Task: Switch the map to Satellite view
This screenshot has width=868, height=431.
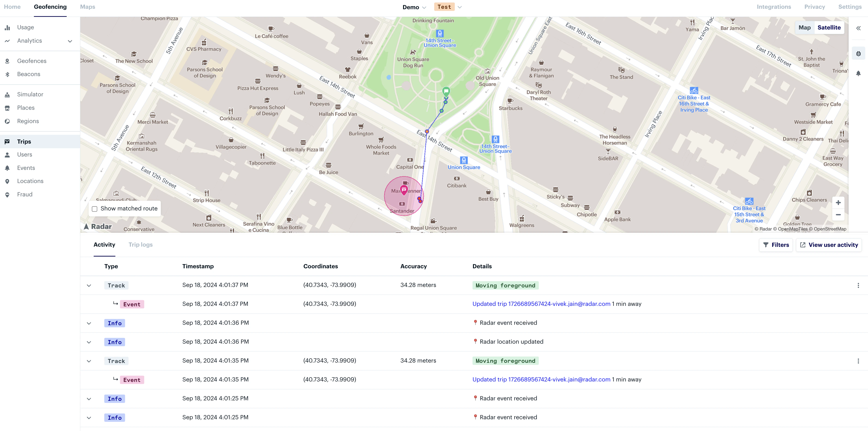Action: click(829, 27)
